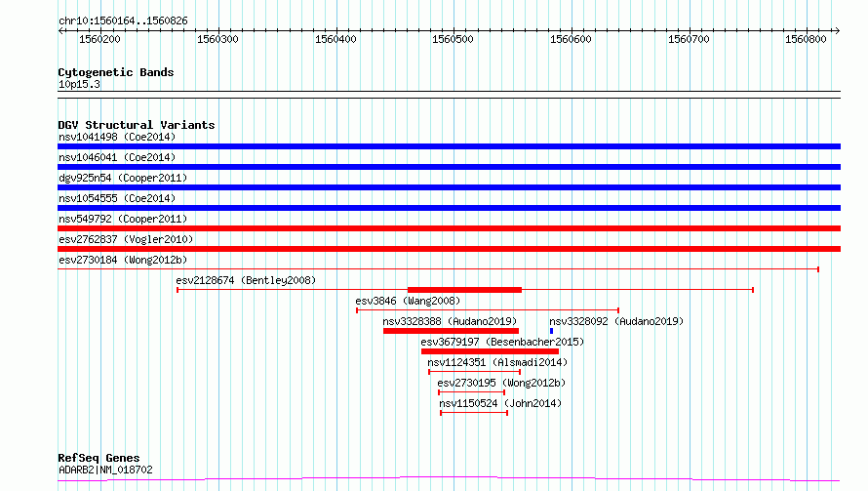
Task: Click the 1560800 ruler position label
Action: [806, 39]
